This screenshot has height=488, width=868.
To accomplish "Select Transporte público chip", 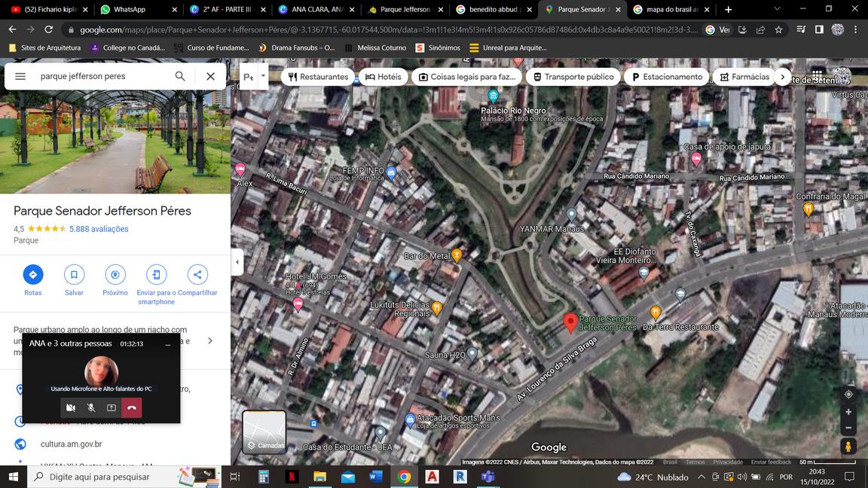I will (573, 77).
